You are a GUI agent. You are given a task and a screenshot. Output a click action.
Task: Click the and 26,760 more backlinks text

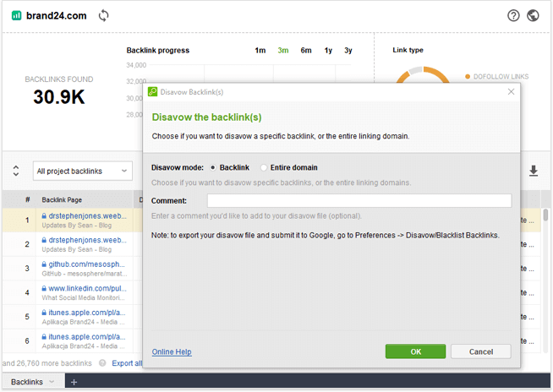click(x=47, y=363)
